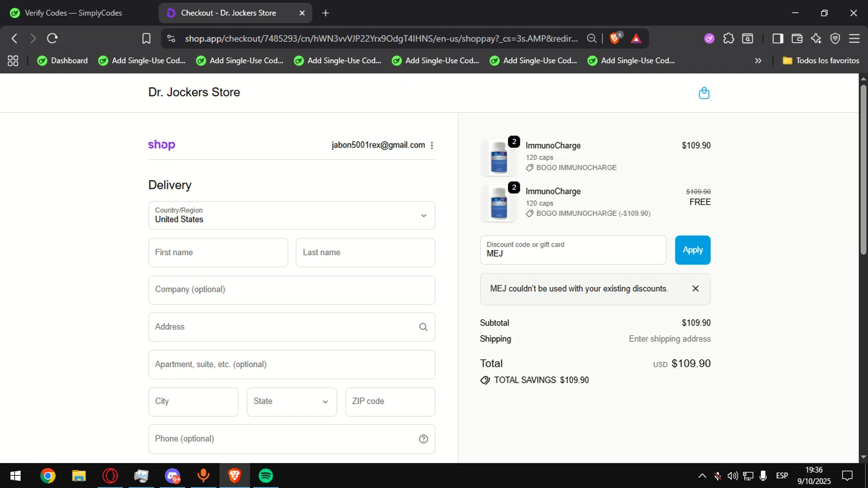This screenshot has width=868, height=488.
Task: Focus the Last name field
Action: pyautogui.click(x=366, y=252)
